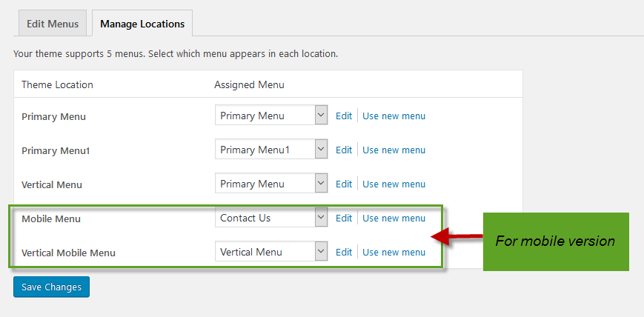This screenshot has width=644, height=317.
Task: Click the Assigned Menu column header
Action: pos(249,84)
